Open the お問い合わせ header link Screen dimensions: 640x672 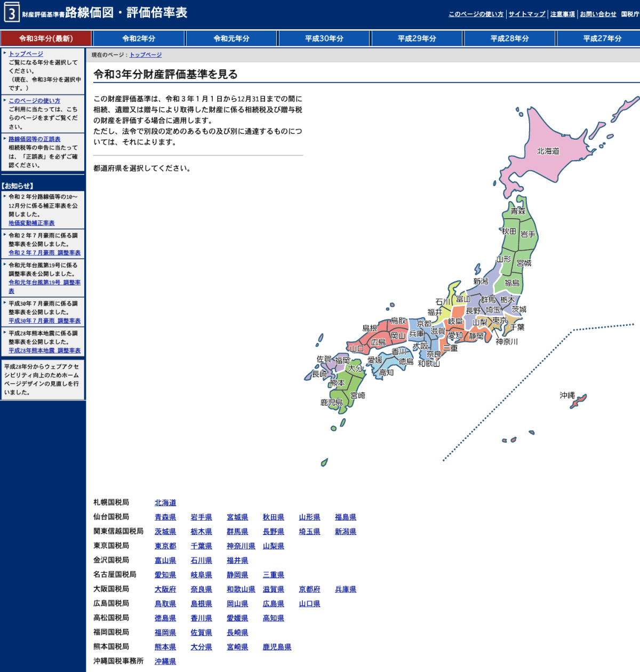[x=598, y=14]
